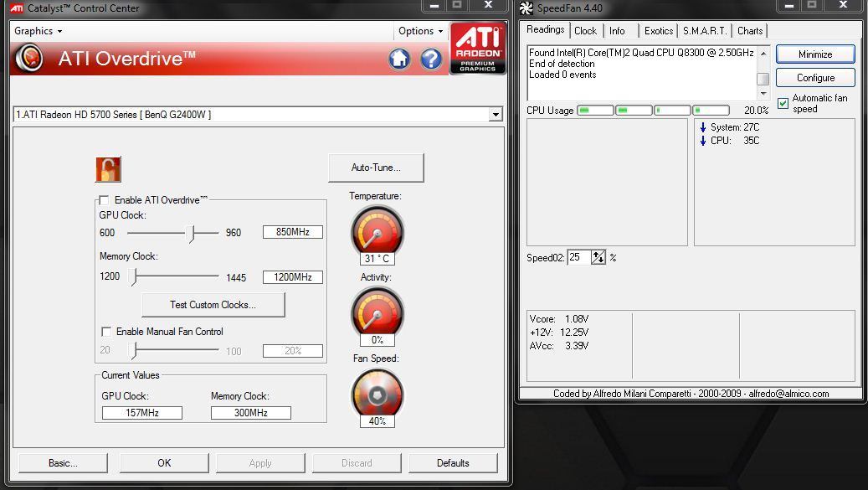Confirm with the OK button

coord(164,463)
